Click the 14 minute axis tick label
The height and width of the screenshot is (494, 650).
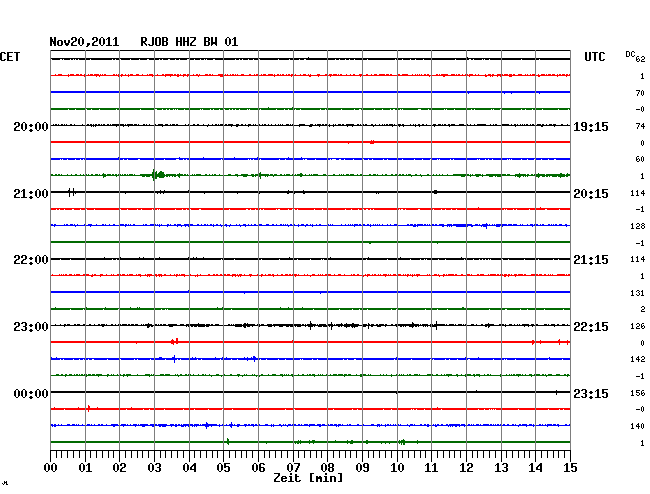click(x=535, y=467)
